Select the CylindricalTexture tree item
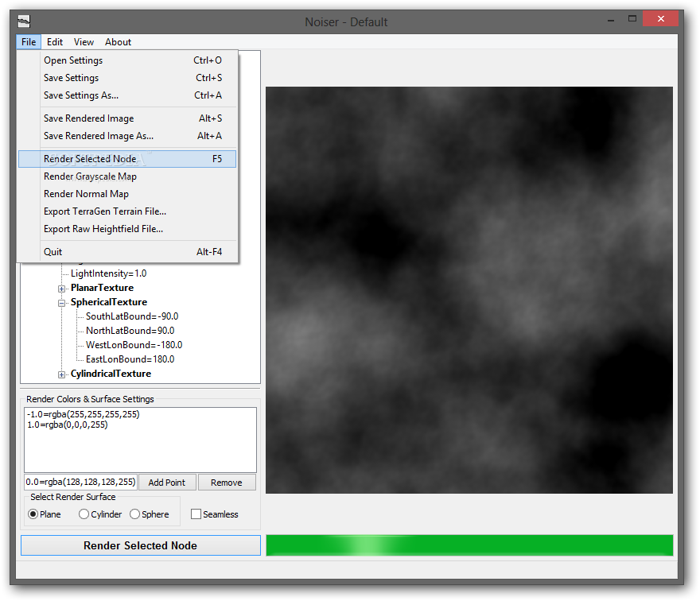This screenshot has height=601, width=700. (111, 374)
